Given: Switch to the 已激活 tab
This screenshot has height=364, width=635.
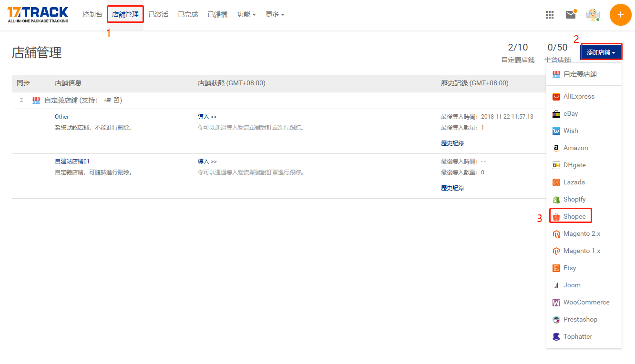Looking at the screenshot, I should click(x=158, y=15).
